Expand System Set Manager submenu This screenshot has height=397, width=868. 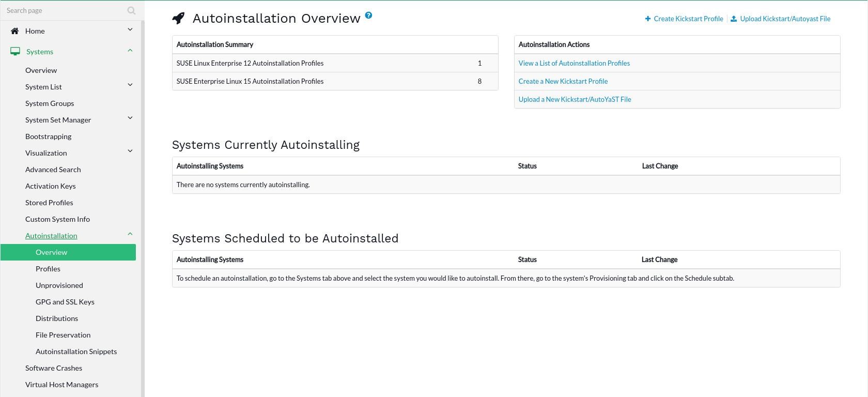point(130,118)
